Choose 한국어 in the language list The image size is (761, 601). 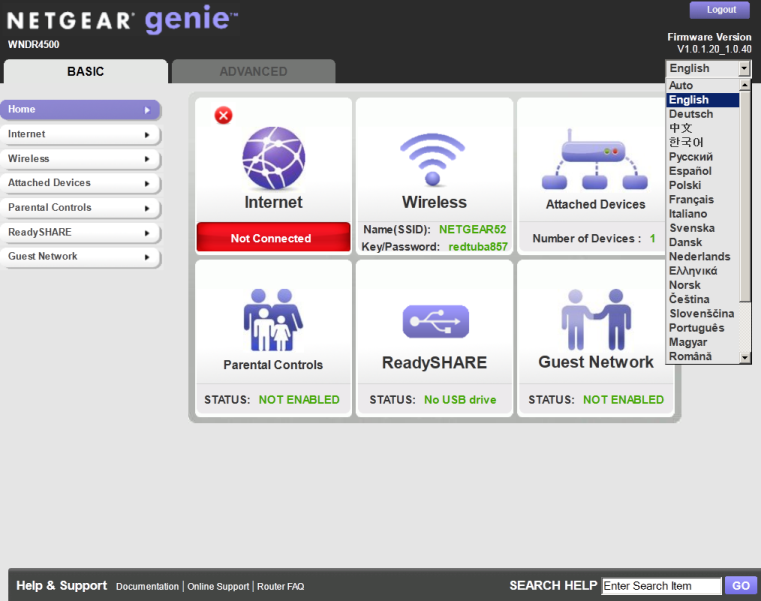click(x=703, y=142)
